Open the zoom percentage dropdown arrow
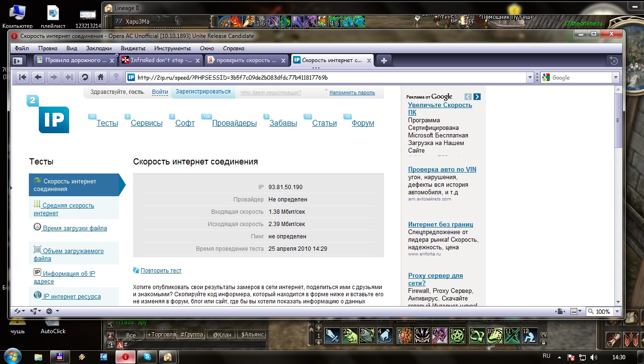Viewport: 644px width, 364px height. click(617, 311)
